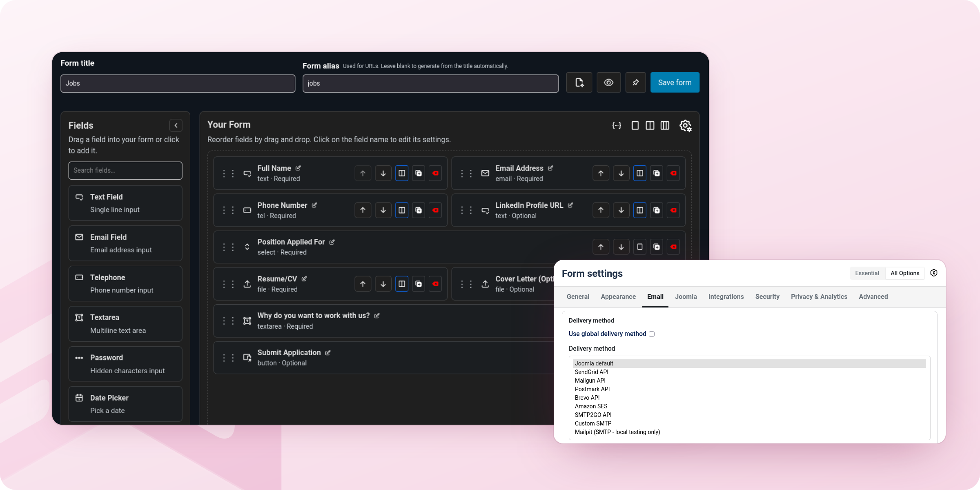The height and width of the screenshot is (490, 980).
Task: Add a Textarea field from the list
Action: click(125, 324)
